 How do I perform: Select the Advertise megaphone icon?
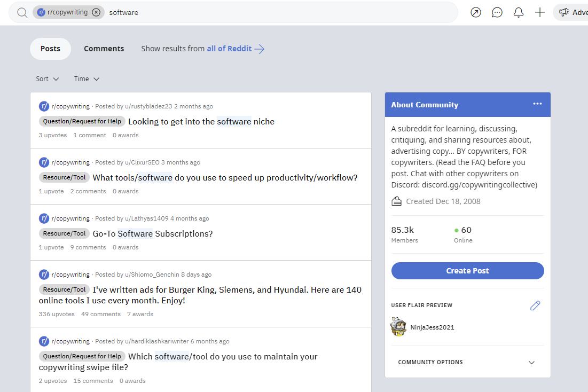[x=565, y=12]
